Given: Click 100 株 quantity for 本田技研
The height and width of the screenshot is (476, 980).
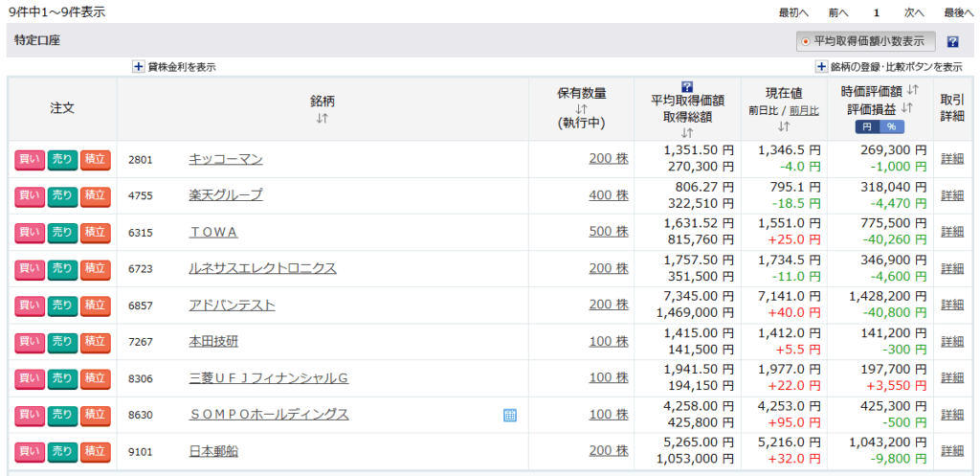Looking at the screenshot, I should click(x=609, y=342).
